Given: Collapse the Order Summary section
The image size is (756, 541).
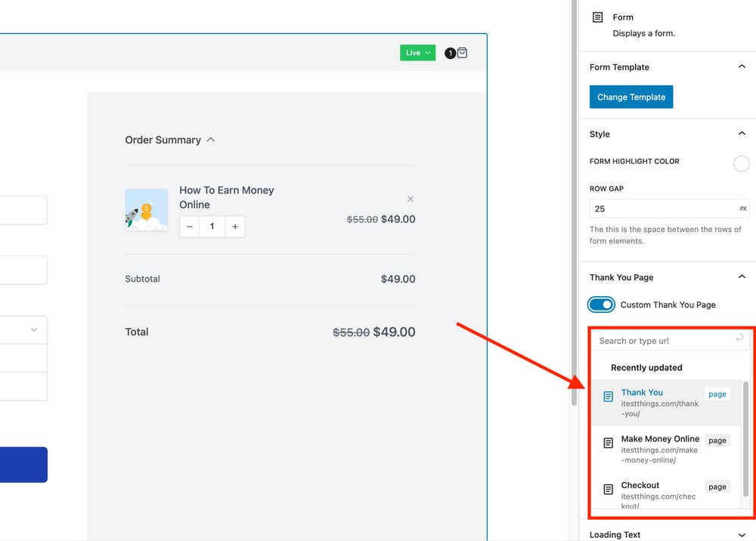Looking at the screenshot, I should [211, 140].
